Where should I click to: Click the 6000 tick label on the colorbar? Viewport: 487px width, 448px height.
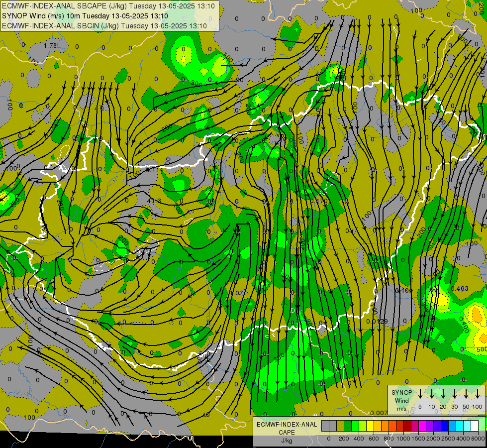tap(478, 439)
